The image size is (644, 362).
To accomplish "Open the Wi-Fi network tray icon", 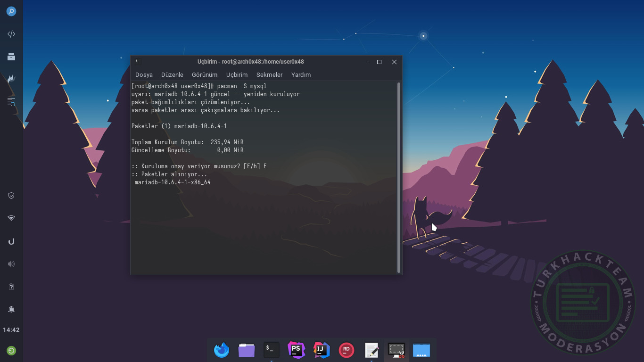I will pos(11,218).
